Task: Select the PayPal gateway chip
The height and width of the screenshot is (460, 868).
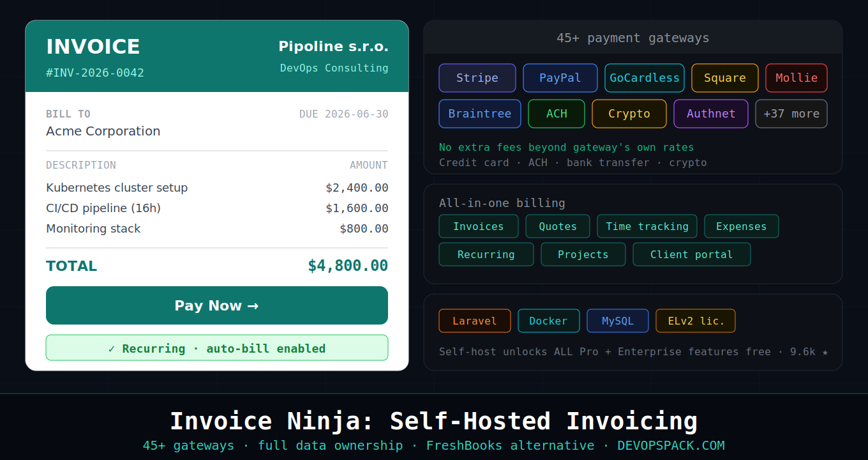Action: [x=560, y=78]
